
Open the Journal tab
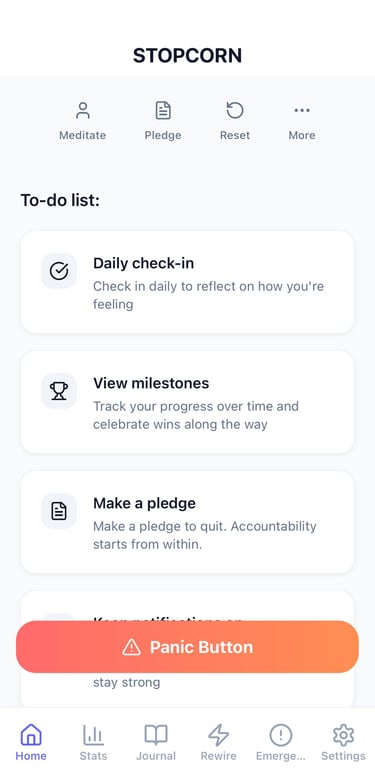tap(156, 743)
